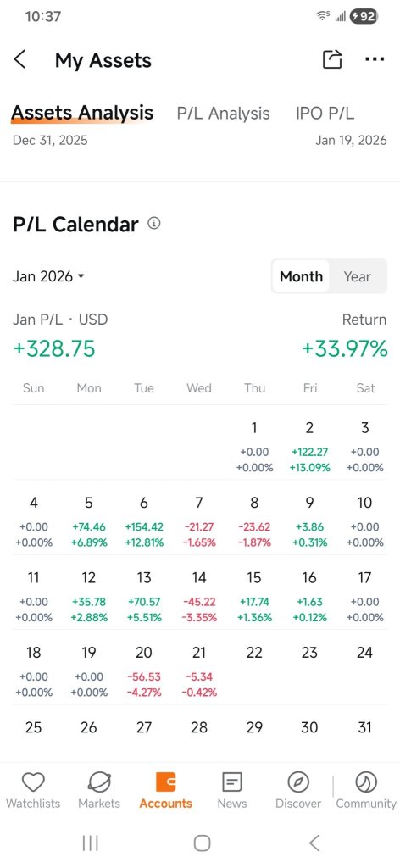This screenshot has width=400, height=868.
Task: Open the share icon in header
Action: coord(332,59)
